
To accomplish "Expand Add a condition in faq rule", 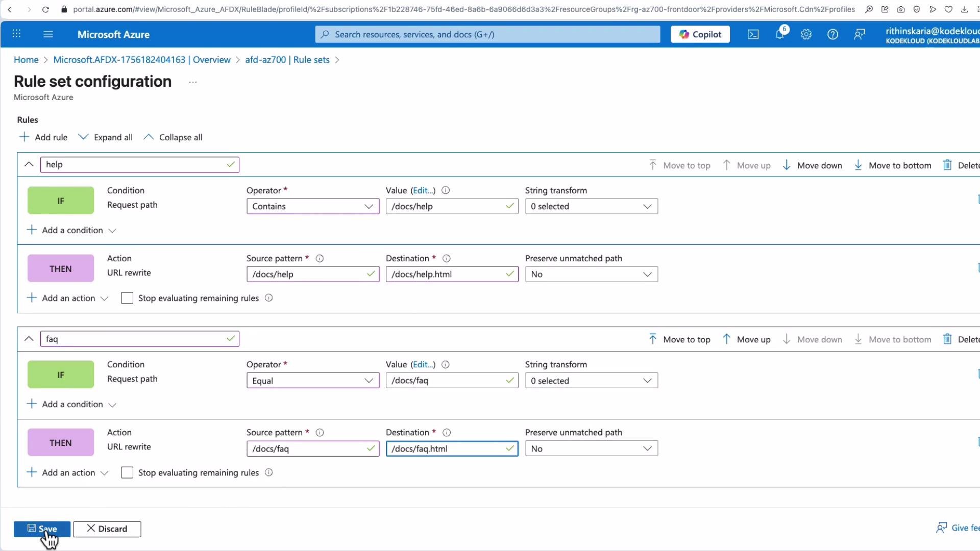I will 71,404.
